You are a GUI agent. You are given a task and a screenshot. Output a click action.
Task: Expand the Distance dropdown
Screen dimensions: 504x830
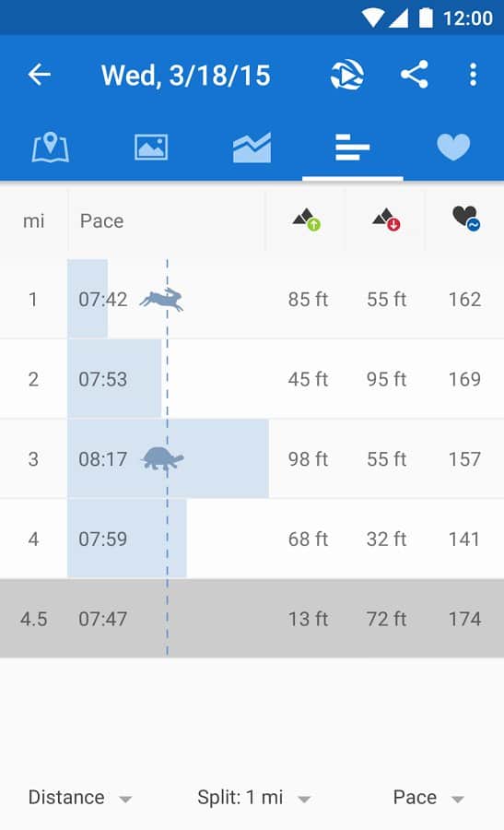click(80, 797)
